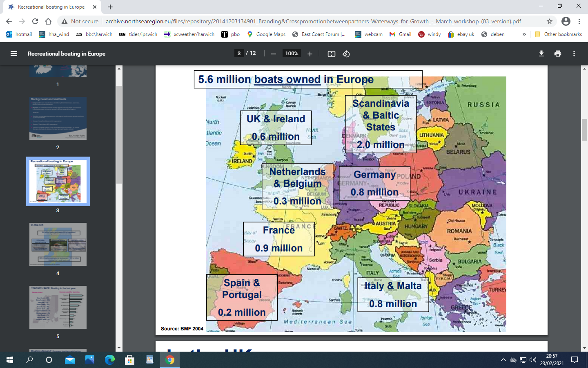
Task: Select page 3 thumbnail
Action: (58, 181)
